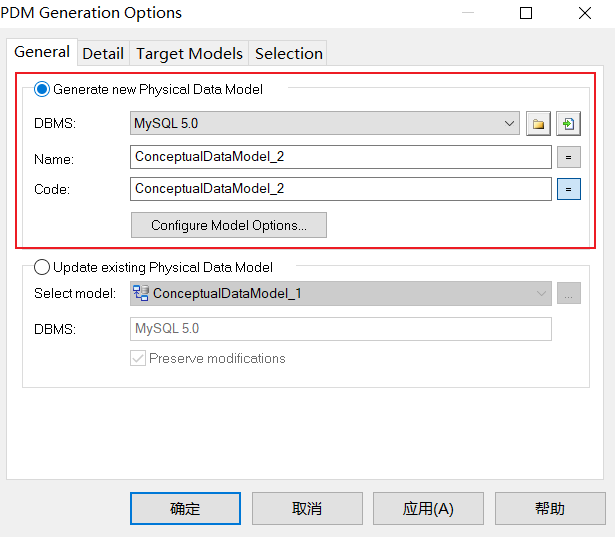Click the Configure Model Options button
Viewport: 615px width, 537px height.
click(x=228, y=225)
